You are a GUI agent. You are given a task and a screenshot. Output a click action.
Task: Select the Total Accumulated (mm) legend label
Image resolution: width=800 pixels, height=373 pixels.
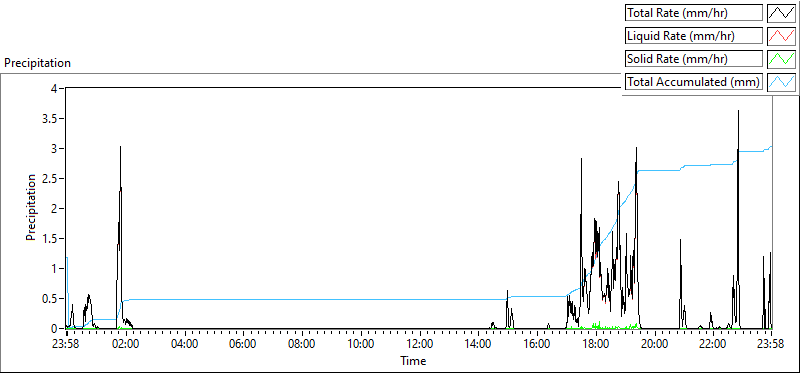click(694, 82)
